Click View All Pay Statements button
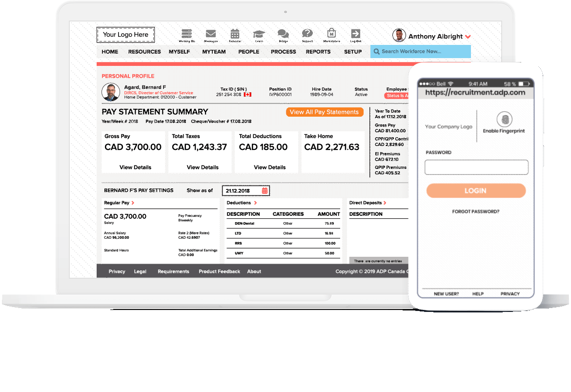 point(324,112)
